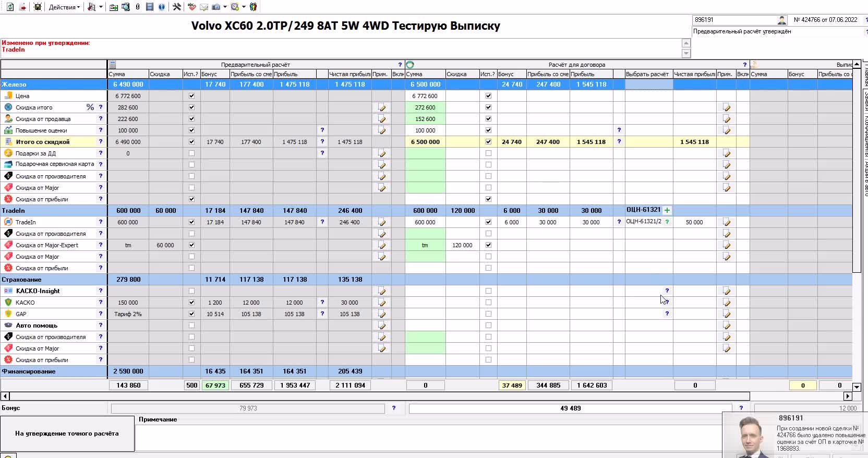Toggle preliminary GAP checkbox

(x=191, y=314)
